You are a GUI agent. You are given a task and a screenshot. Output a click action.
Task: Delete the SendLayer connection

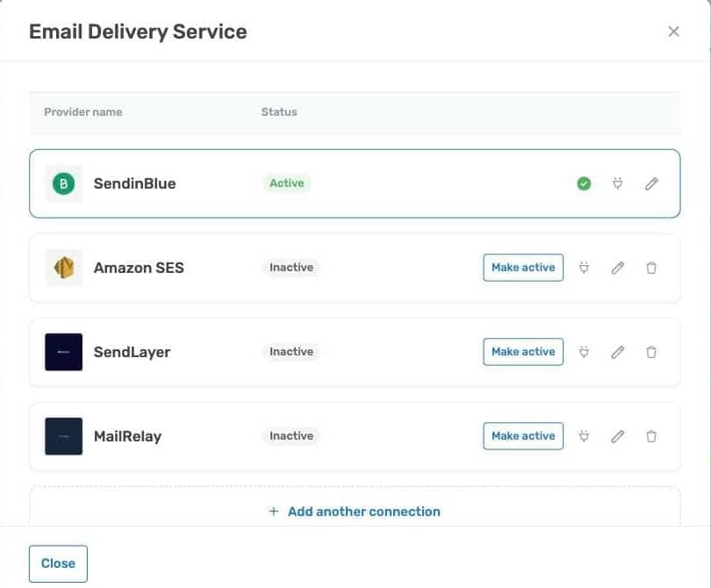pyautogui.click(x=651, y=352)
